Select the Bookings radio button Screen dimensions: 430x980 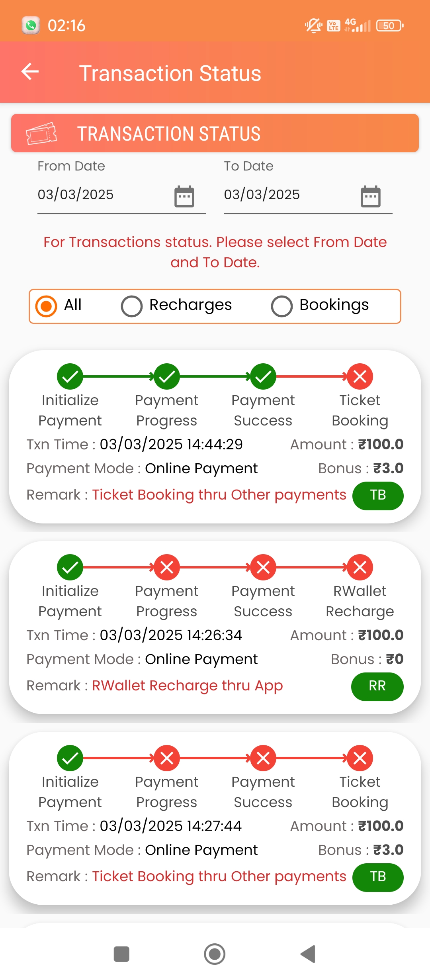(281, 306)
